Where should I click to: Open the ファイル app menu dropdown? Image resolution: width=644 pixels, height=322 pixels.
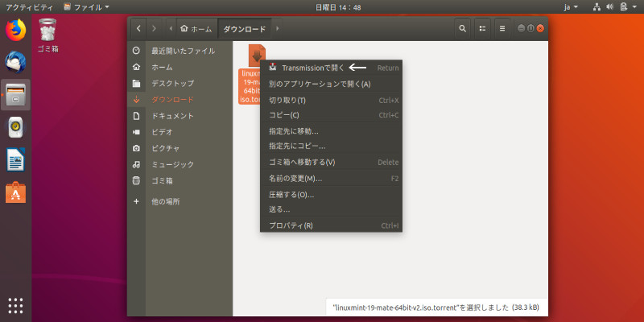click(x=86, y=7)
